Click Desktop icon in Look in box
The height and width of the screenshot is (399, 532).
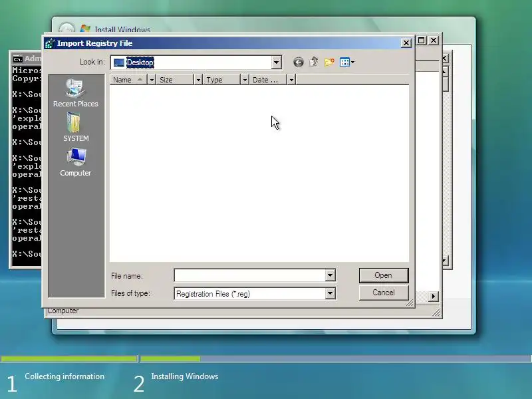click(119, 63)
